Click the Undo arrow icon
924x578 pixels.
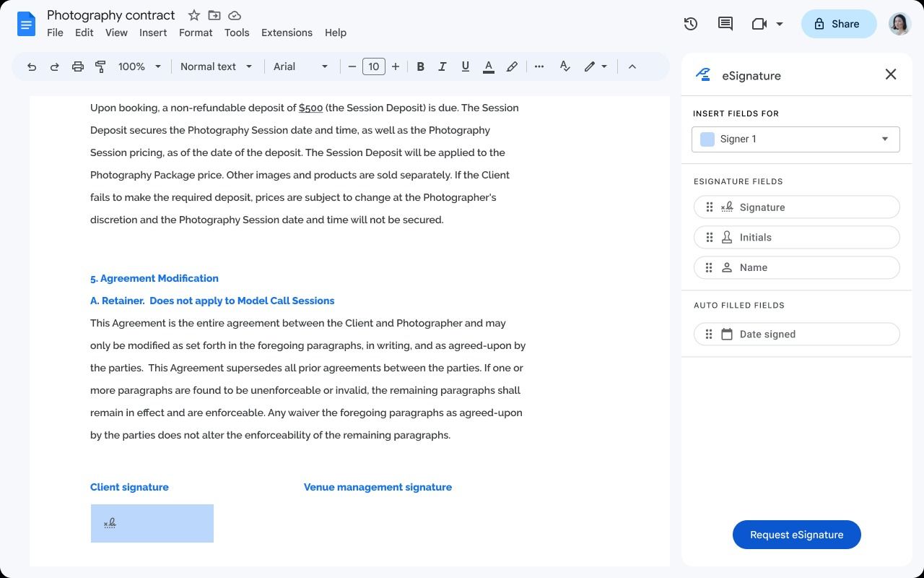[x=32, y=66]
